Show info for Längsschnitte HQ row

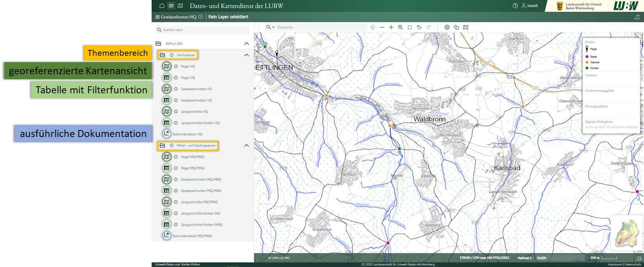tap(176, 112)
